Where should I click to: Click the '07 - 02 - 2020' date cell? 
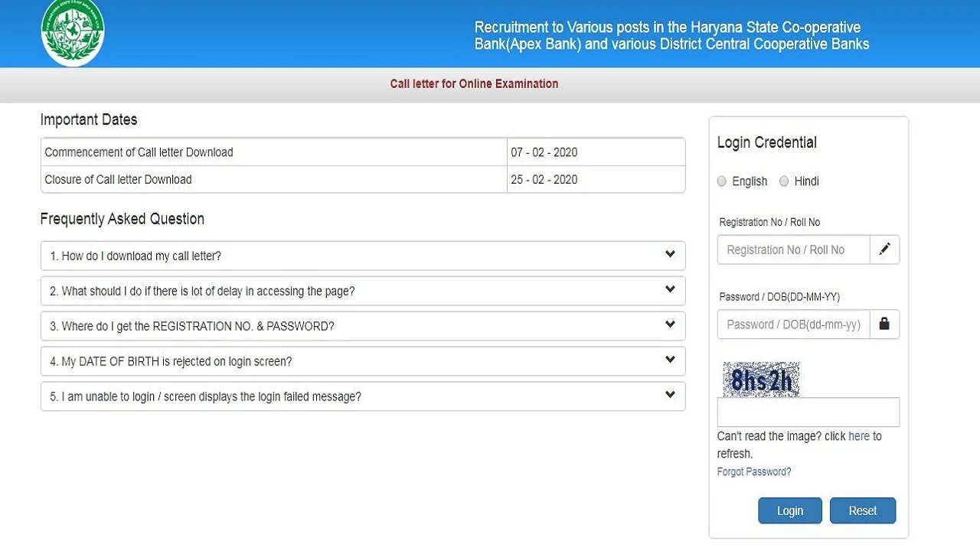coord(596,152)
